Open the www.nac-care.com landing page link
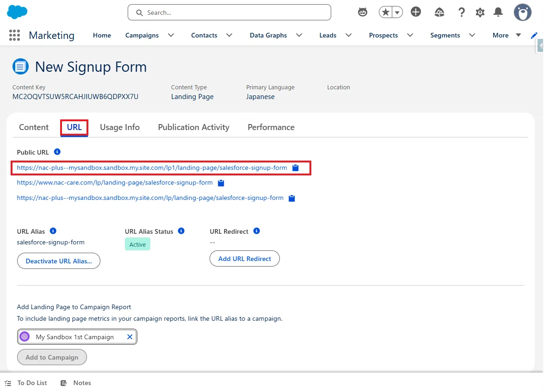This screenshot has width=544, height=392. point(115,183)
